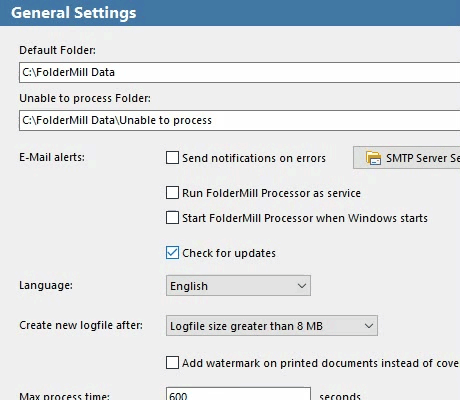Image resolution: width=460 pixels, height=400 pixels.
Task: Open the Language dropdown showing English
Action: (x=238, y=286)
